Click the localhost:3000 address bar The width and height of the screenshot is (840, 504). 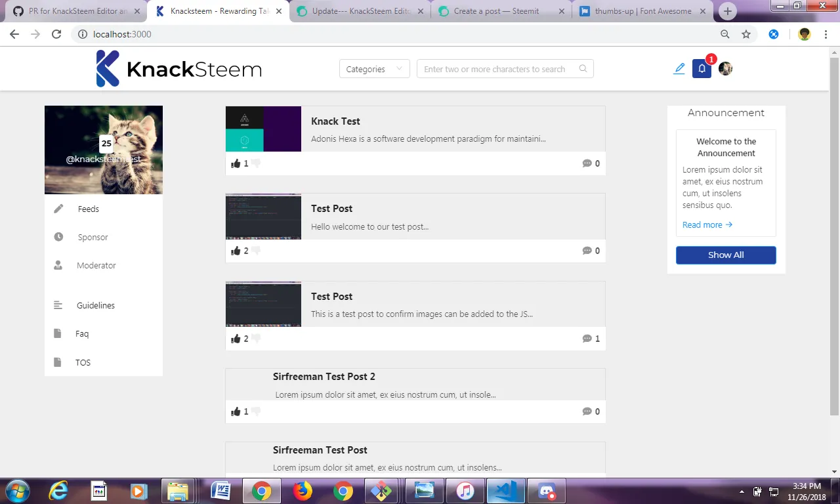[x=394, y=34]
